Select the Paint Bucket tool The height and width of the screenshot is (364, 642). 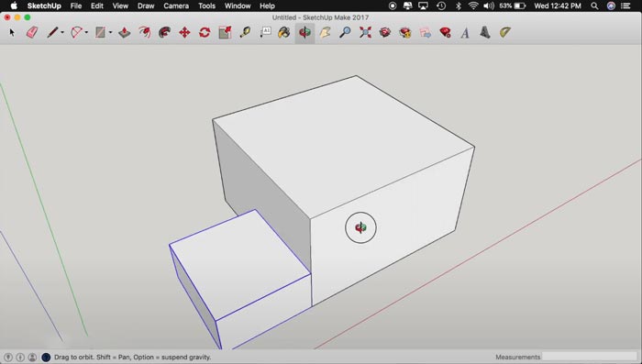click(x=284, y=32)
